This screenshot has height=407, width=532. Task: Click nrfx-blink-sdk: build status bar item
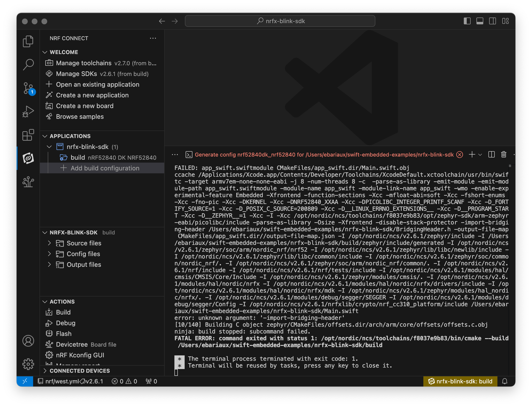click(x=460, y=381)
